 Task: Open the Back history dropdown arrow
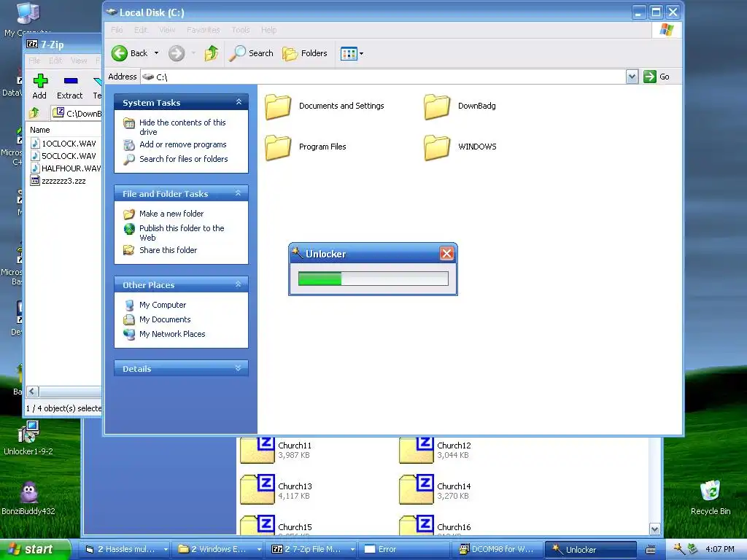(156, 53)
